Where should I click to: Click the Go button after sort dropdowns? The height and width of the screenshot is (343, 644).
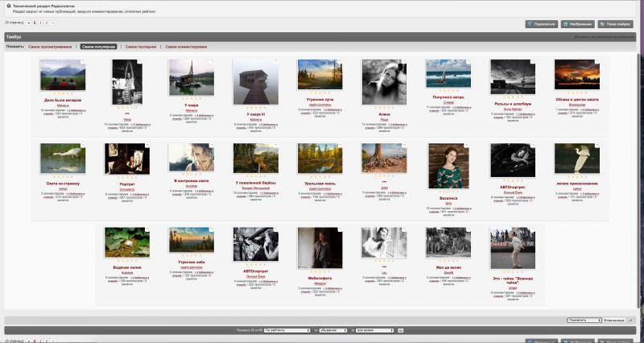point(401,330)
